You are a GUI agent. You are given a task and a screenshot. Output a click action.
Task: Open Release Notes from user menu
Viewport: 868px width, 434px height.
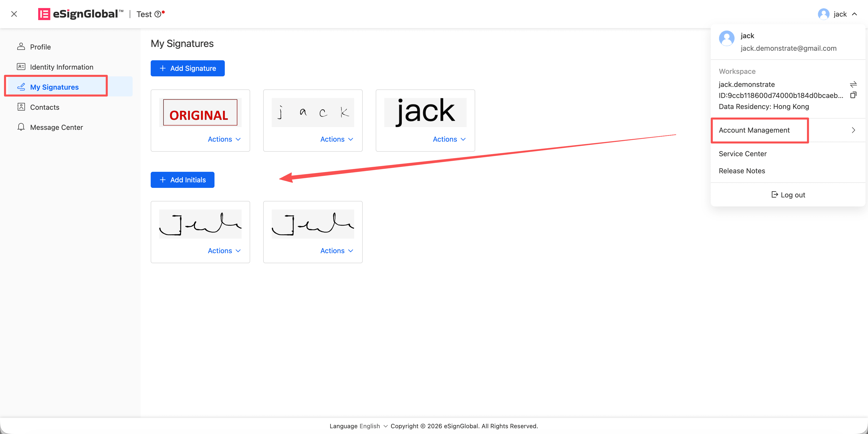742,171
